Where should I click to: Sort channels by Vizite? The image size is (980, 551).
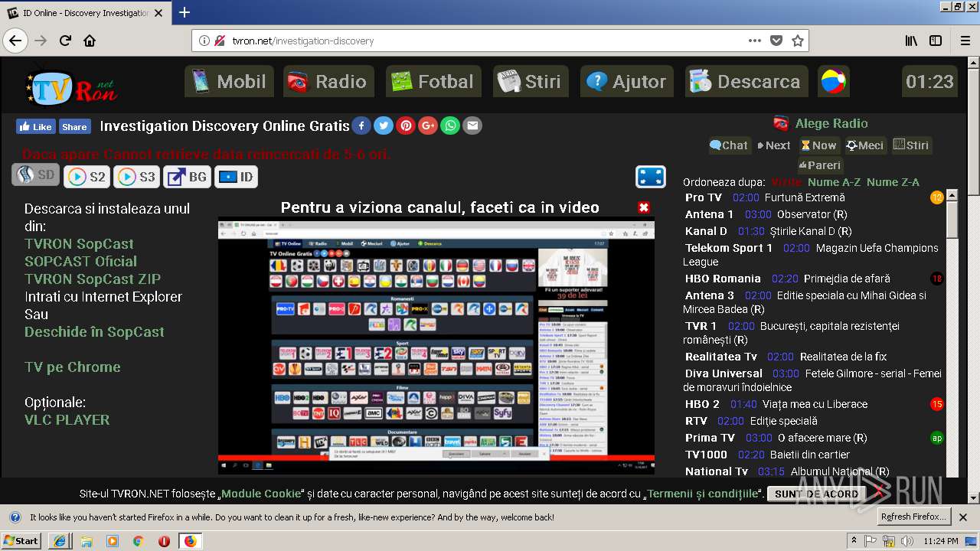point(786,182)
